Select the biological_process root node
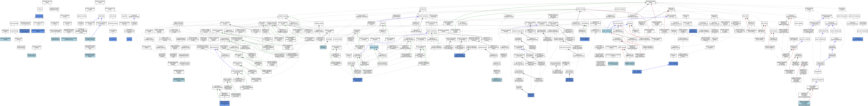 651,2
